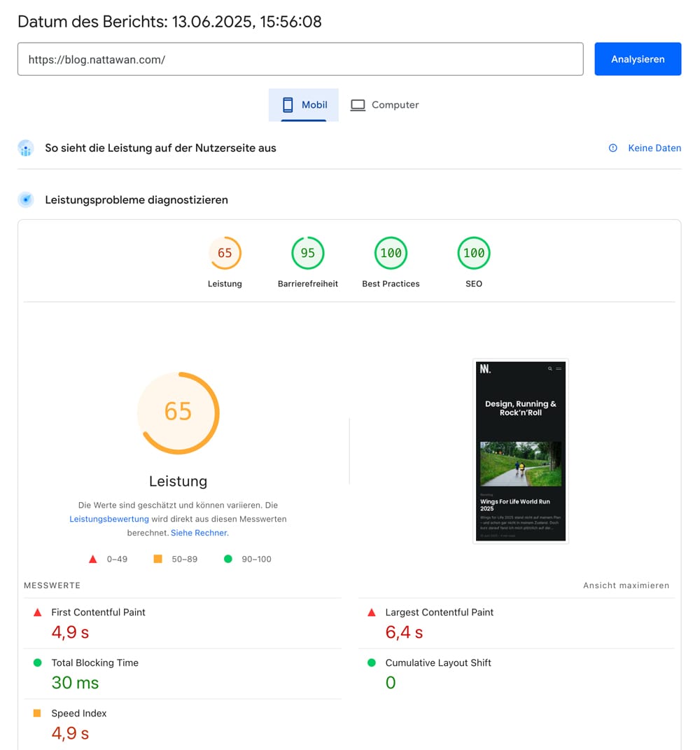Click the red triangle by First Contentful Paint

[x=37, y=612]
